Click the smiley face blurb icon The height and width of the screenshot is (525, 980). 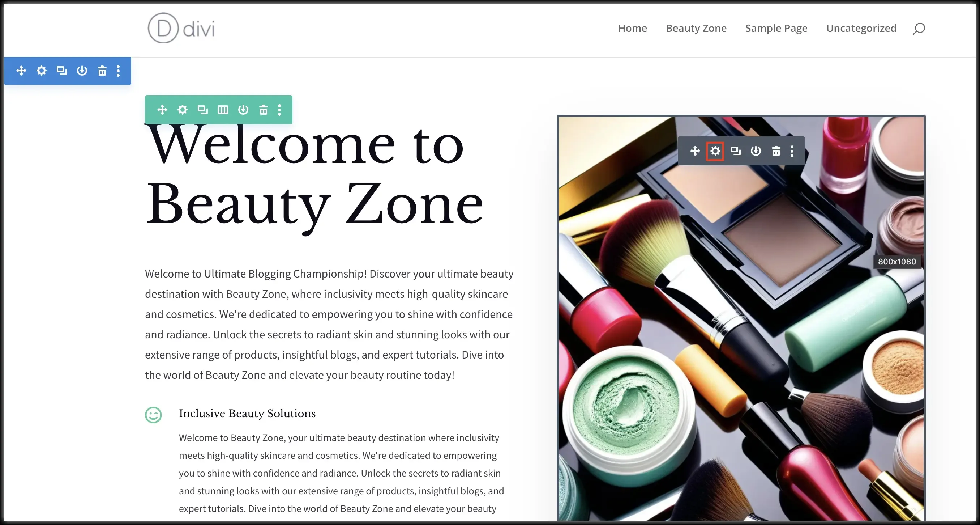pyautogui.click(x=153, y=415)
